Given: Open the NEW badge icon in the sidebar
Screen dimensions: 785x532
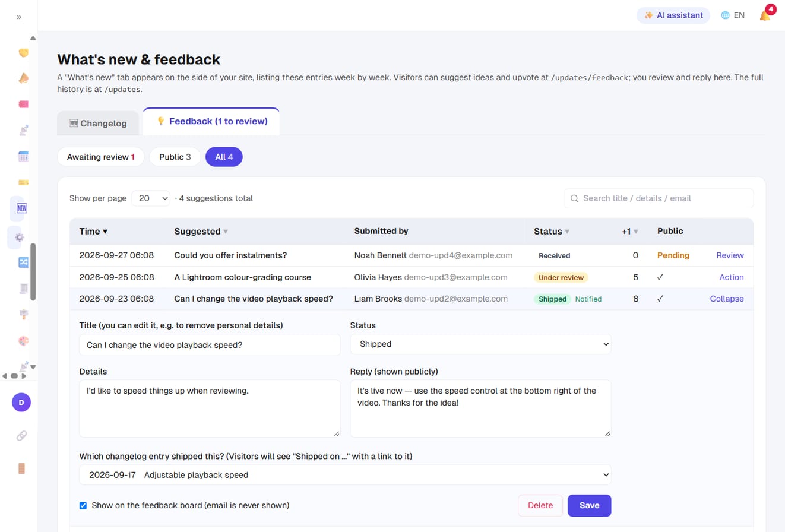Looking at the screenshot, I should point(23,208).
